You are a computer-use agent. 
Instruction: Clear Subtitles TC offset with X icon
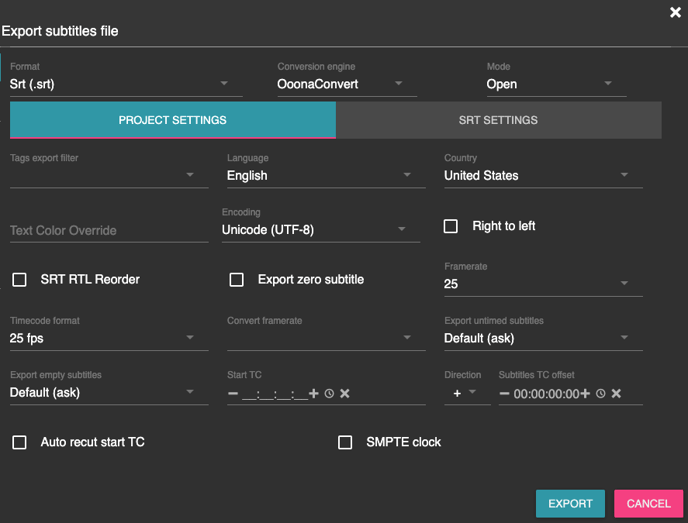pyautogui.click(x=617, y=394)
